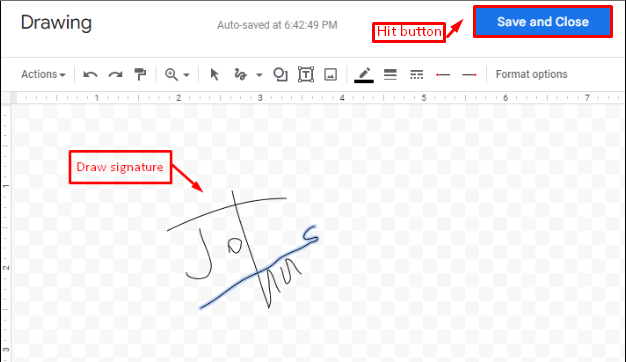626x362 pixels.
Task: Choose the Select arrow cursor tool
Action: (x=214, y=74)
